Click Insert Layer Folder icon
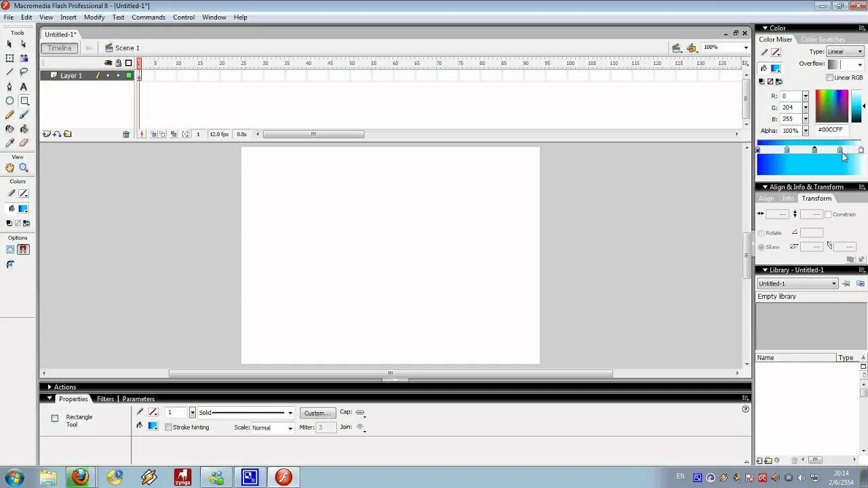 67,134
